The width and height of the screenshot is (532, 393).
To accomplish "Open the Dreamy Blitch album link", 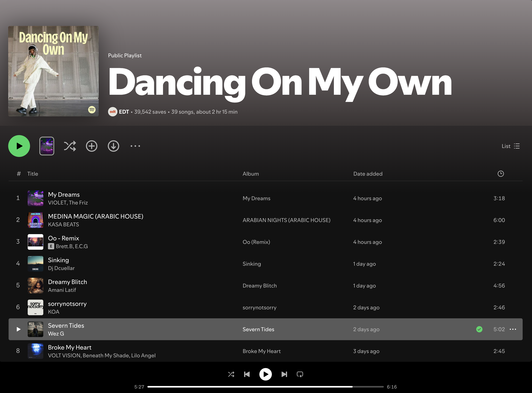I will click(x=260, y=285).
